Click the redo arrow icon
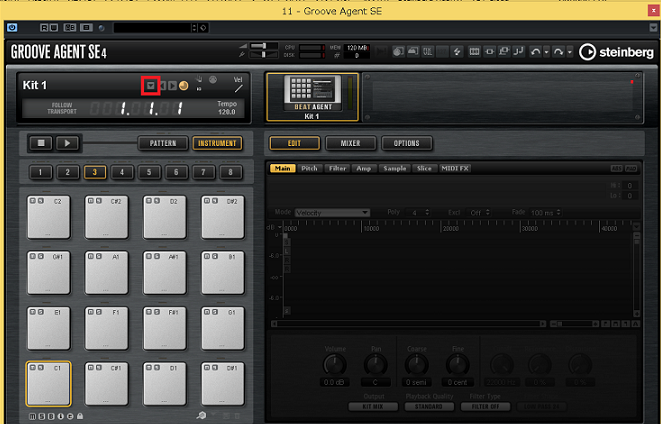This screenshot has height=424, width=661. [x=559, y=52]
